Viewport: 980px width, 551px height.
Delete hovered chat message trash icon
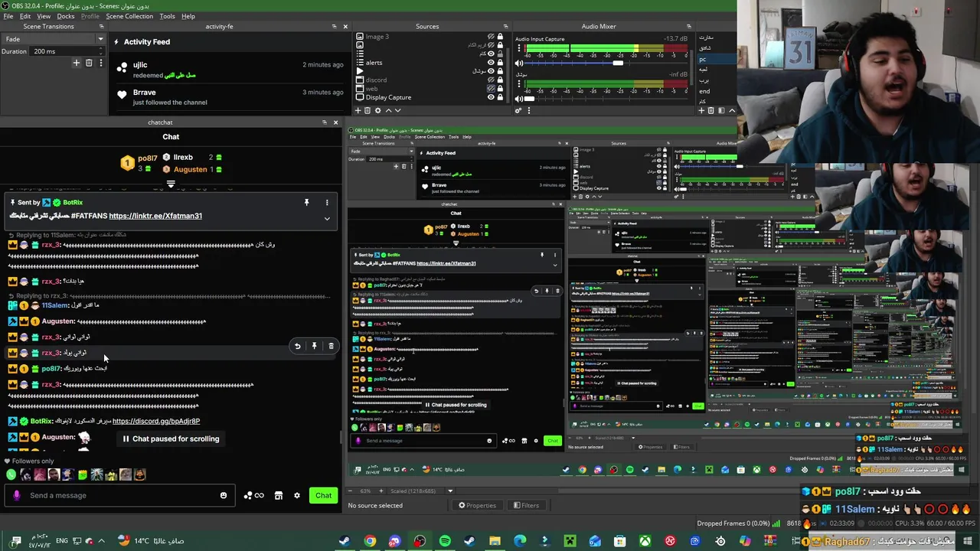coord(331,346)
